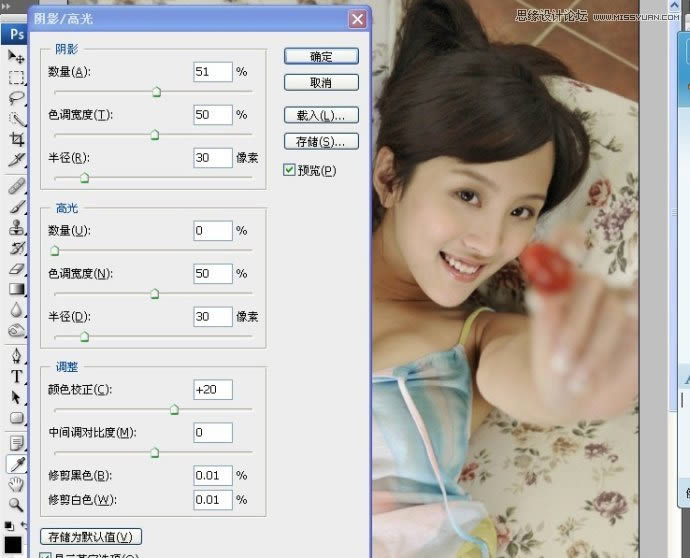The width and height of the screenshot is (690, 558).
Task: Select the Dodge tool
Action: (16, 330)
